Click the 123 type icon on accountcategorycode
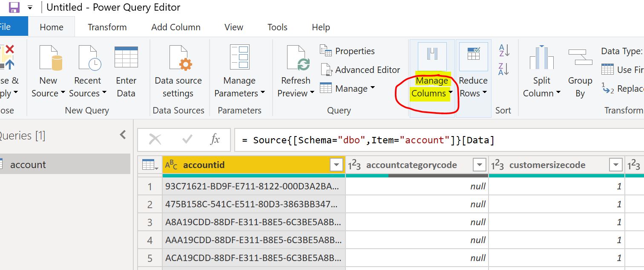The height and width of the screenshot is (270, 644). 354,165
